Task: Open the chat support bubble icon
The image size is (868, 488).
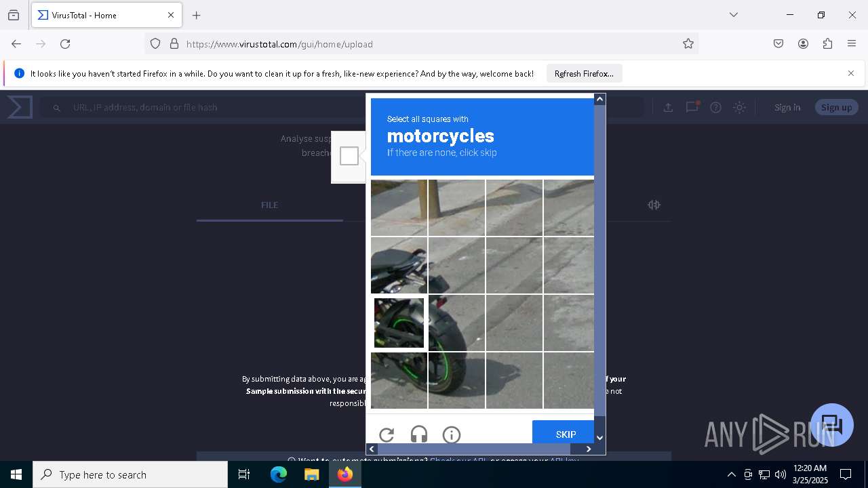Action: click(832, 425)
